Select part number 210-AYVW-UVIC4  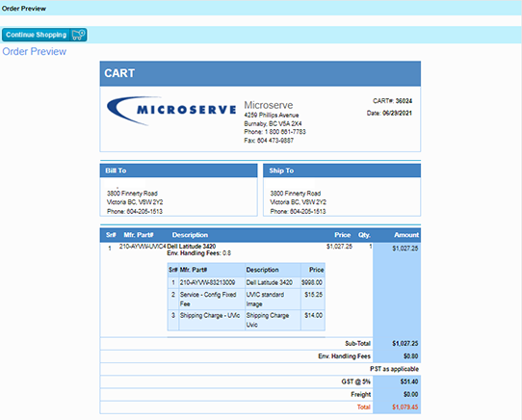[x=143, y=247]
